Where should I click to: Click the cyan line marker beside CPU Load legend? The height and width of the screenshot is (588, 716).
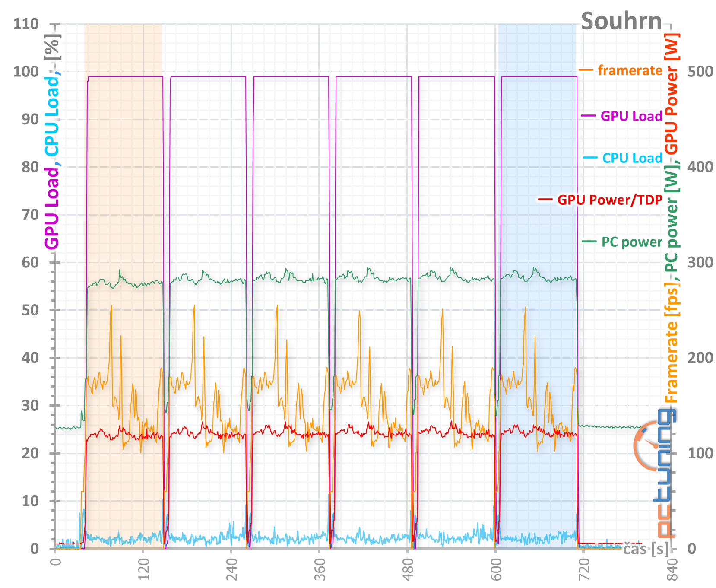590,158
